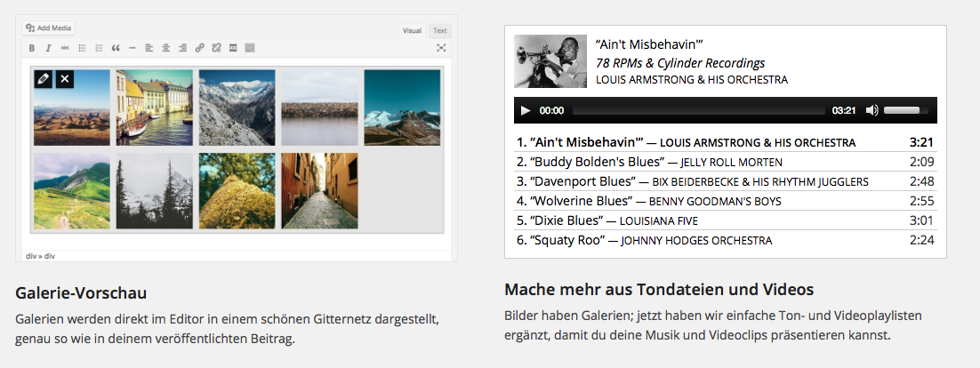Insert Read More tag

coord(233,48)
